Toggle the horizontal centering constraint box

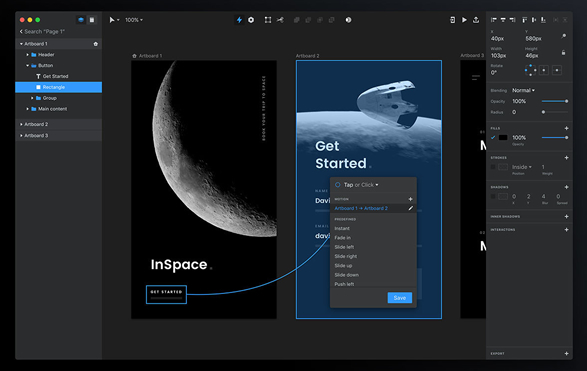click(x=544, y=70)
